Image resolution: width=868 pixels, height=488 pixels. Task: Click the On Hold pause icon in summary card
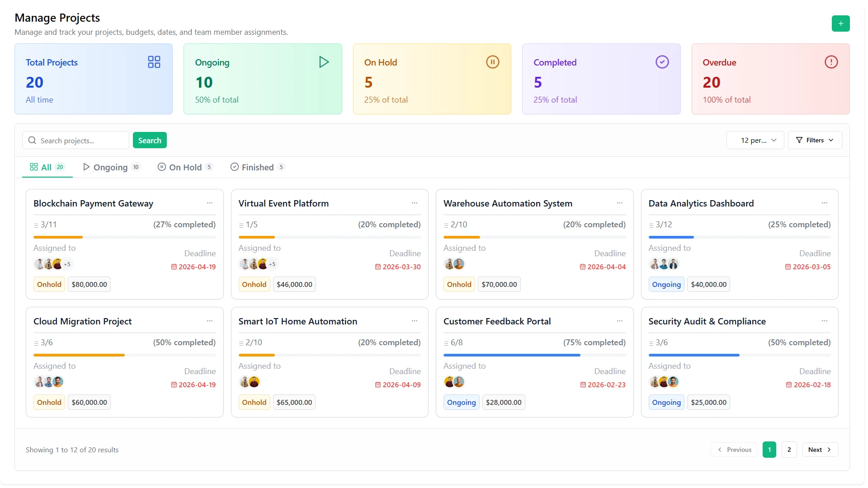493,62
